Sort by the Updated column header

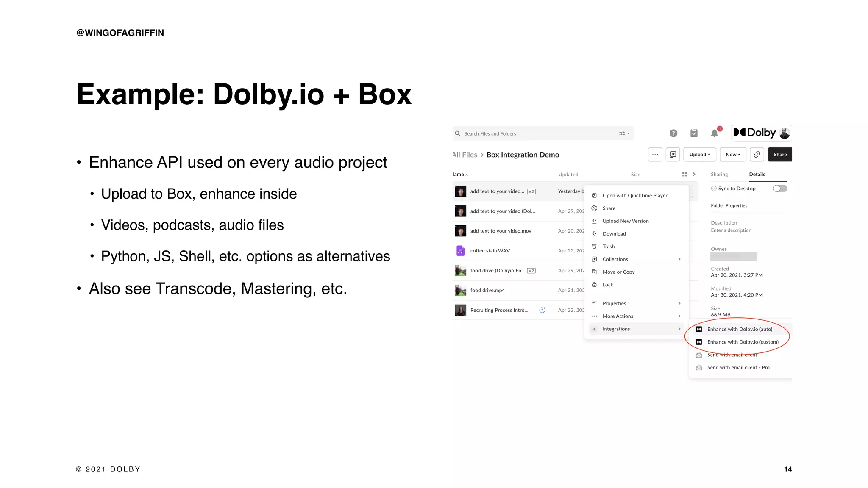(x=568, y=175)
